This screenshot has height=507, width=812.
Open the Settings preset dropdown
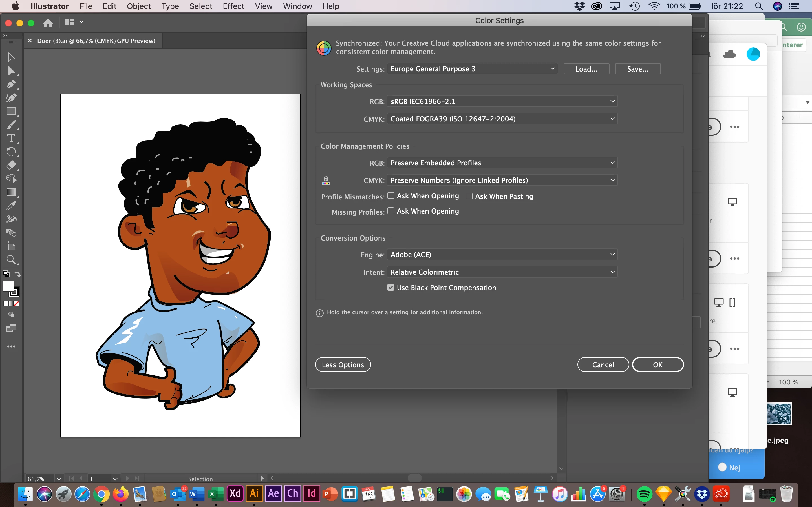click(x=472, y=69)
